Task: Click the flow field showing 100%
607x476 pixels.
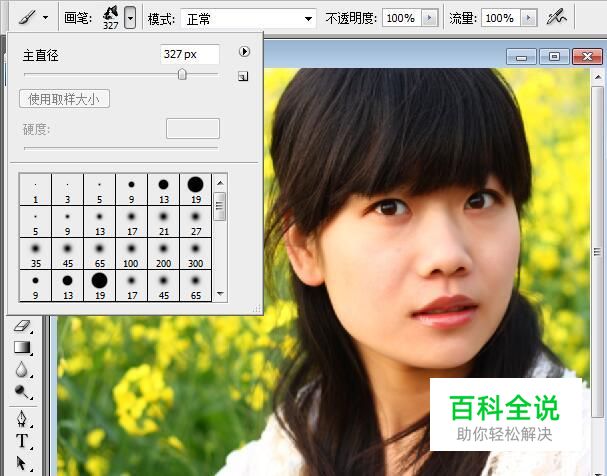Action: [501, 18]
